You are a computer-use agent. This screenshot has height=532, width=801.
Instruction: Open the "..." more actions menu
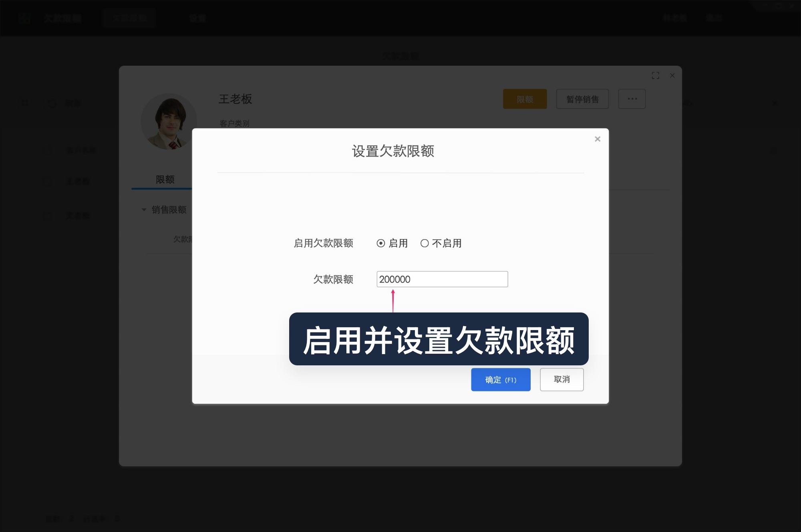pyautogui.click(x=632, y=99)
